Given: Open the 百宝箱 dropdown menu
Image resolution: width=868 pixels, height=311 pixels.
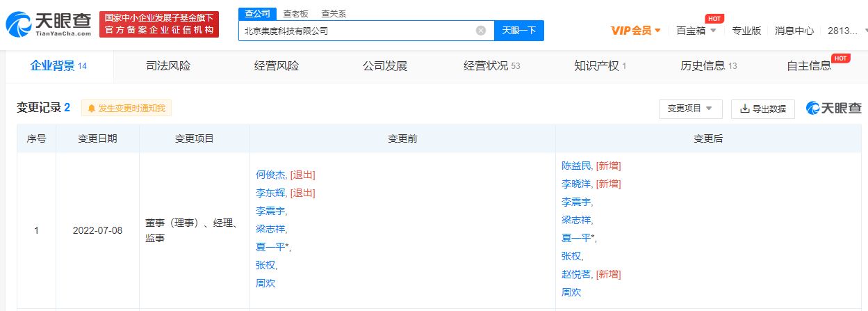Looking at the screenshot, I should [696, 31].
